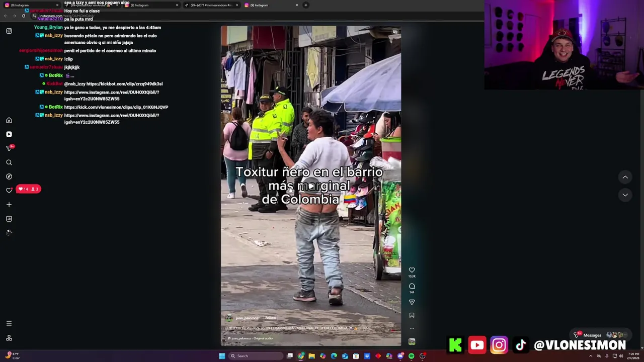Open Spotify from the taskbar

[x=411, y=356]
